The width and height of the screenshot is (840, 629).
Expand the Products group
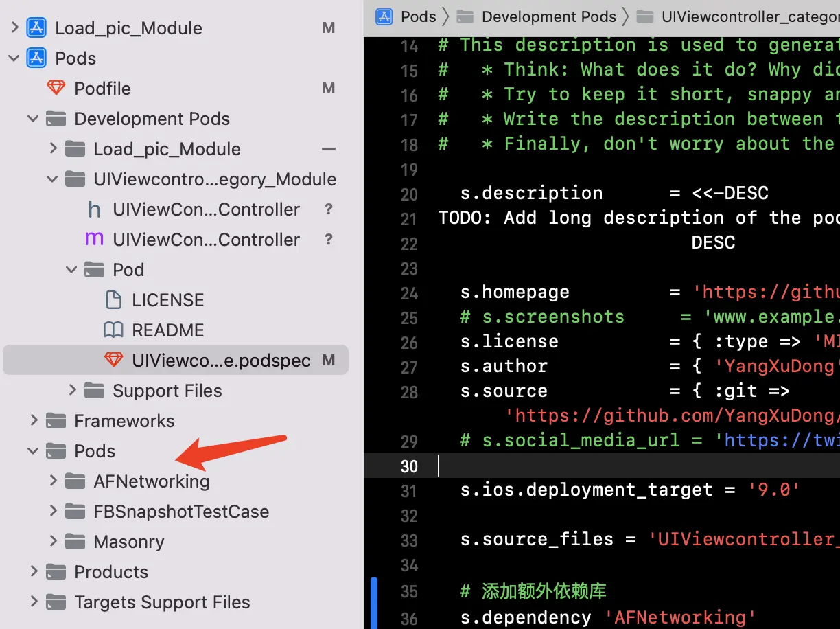click(34, 572)
